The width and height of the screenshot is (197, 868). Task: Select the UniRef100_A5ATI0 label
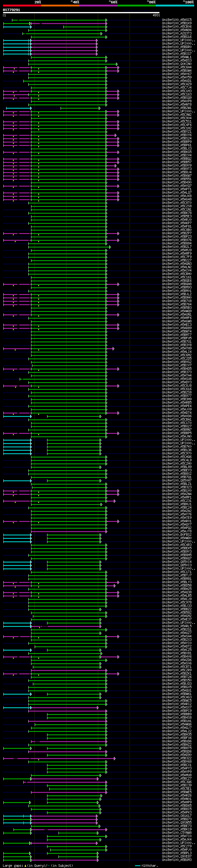tap(177, 836)
